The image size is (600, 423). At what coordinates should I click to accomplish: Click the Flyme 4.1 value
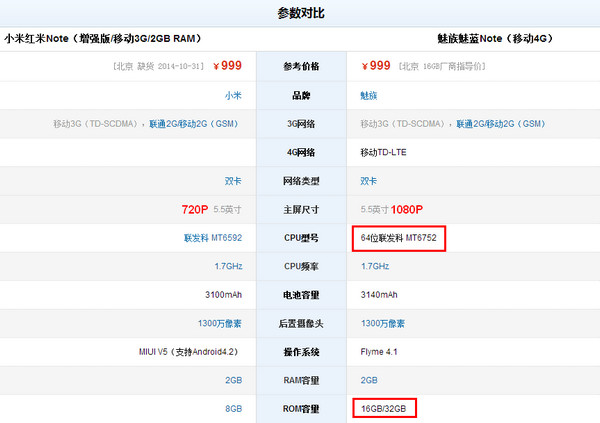(379, 352)
